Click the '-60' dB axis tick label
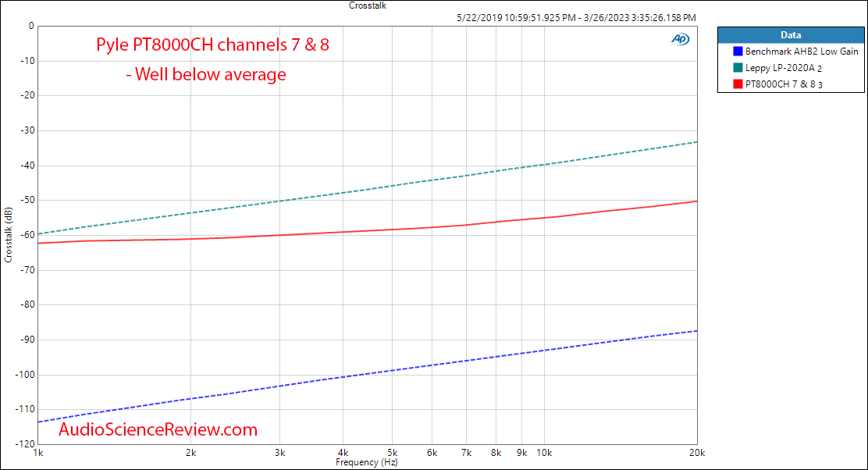868x470 pixels. click(x=27, y=235)
